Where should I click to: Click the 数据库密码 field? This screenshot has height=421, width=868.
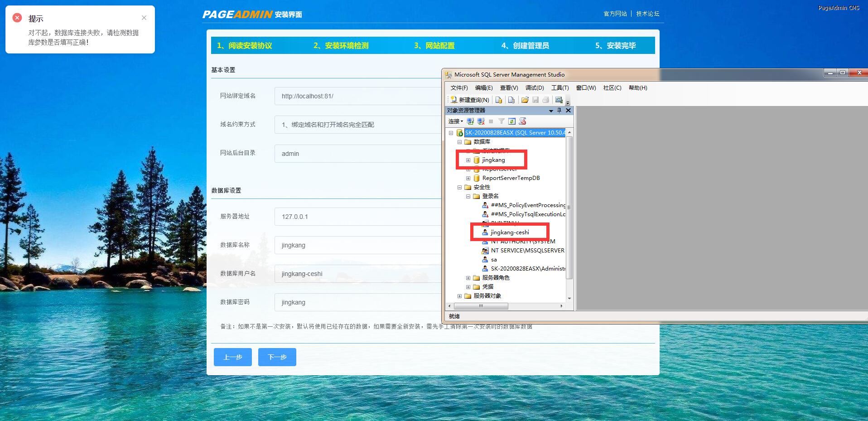[358, 302]
